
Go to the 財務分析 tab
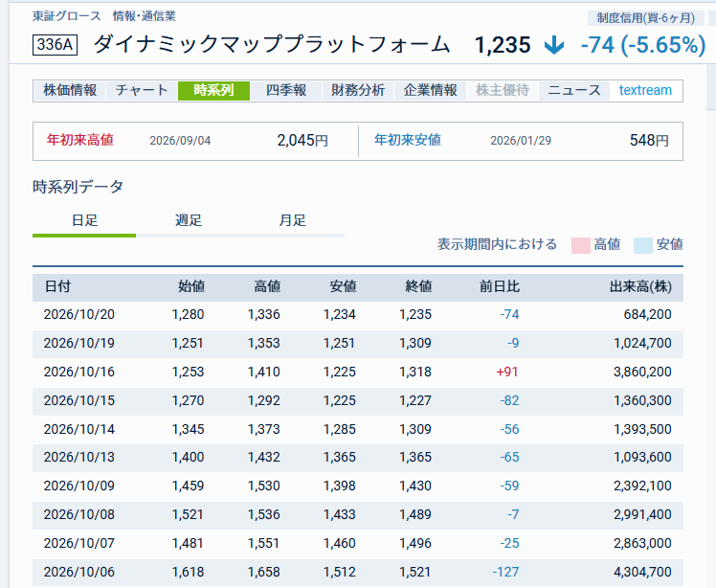(358, 90)
